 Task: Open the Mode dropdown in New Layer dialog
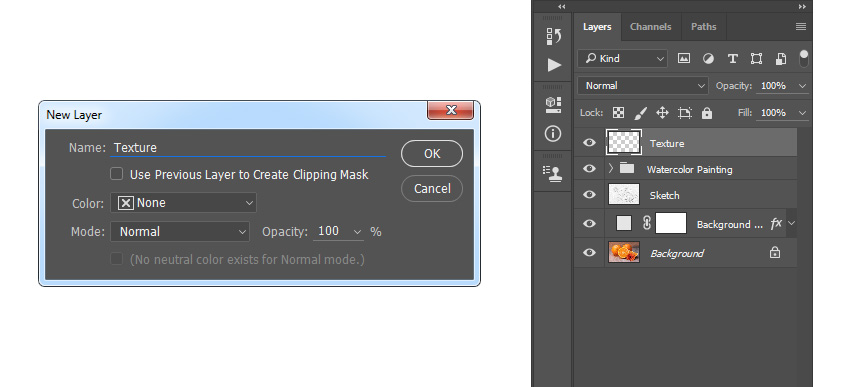(x=180, y=231)
